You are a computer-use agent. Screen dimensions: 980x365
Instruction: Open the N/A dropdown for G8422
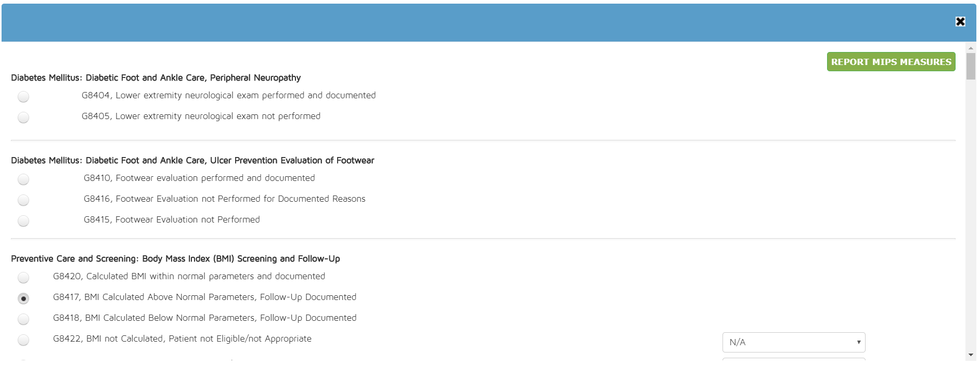[793, 342]
